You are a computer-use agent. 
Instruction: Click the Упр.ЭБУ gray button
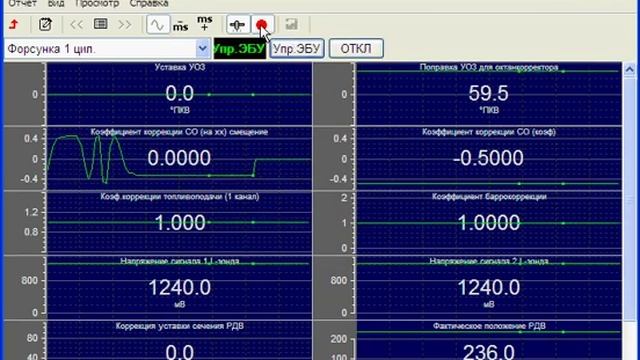point(297,49)
